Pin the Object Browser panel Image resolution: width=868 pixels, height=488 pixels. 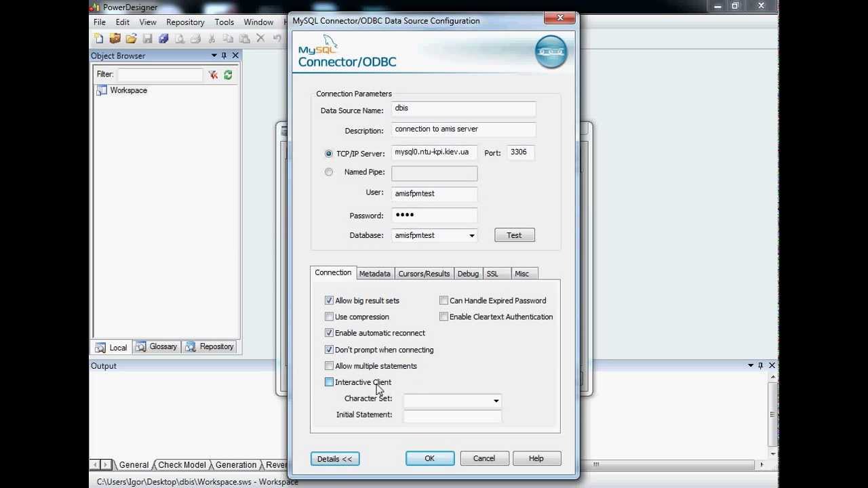pos(224,56)
